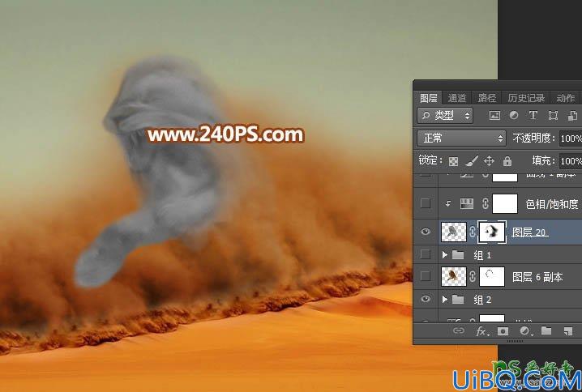Create a new layer icon
The image size is (582, 392).
coord(568,330)
